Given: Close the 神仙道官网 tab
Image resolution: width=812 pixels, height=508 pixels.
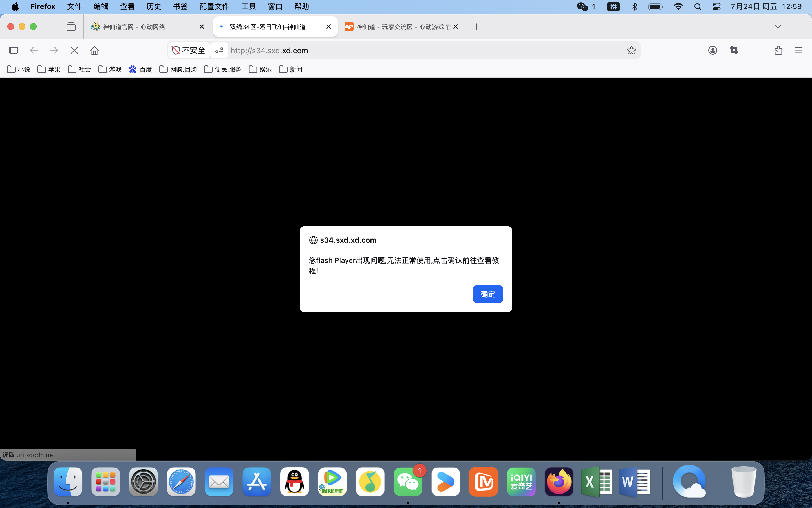Looking at the screenshot, I should coord(202,27).
